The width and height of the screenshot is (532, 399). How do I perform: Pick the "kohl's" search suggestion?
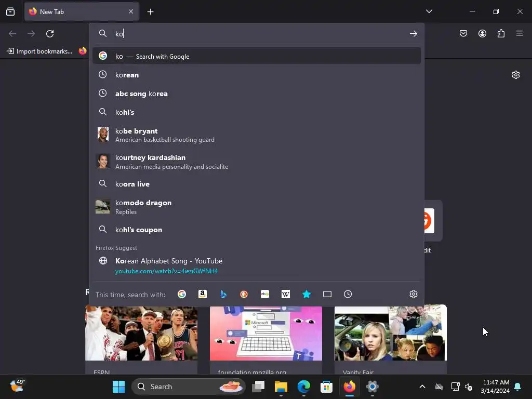(x=257, y=112)
